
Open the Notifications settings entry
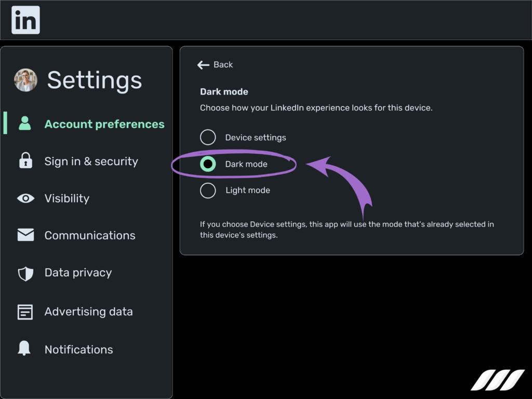point(78,349)
